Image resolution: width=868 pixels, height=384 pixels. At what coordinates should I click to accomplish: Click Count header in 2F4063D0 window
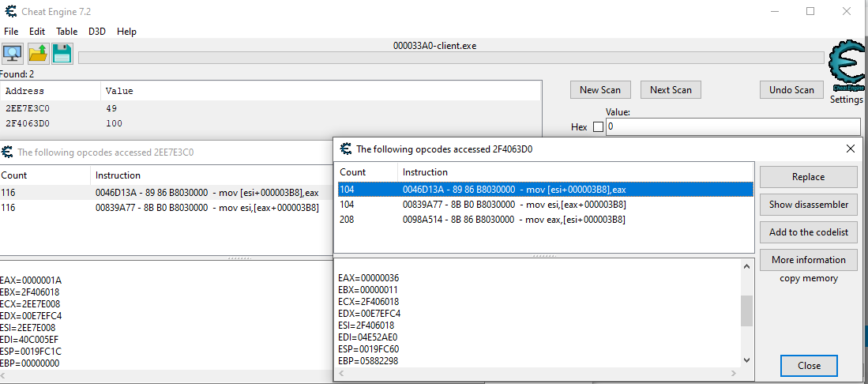[x=366, y=171]
